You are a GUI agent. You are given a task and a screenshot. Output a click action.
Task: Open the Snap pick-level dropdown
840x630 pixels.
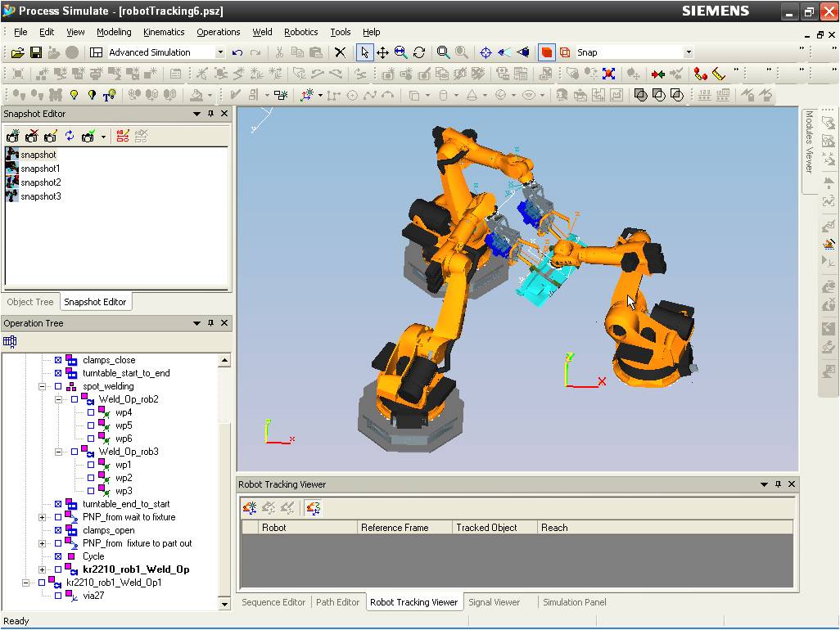pos(689,52)
